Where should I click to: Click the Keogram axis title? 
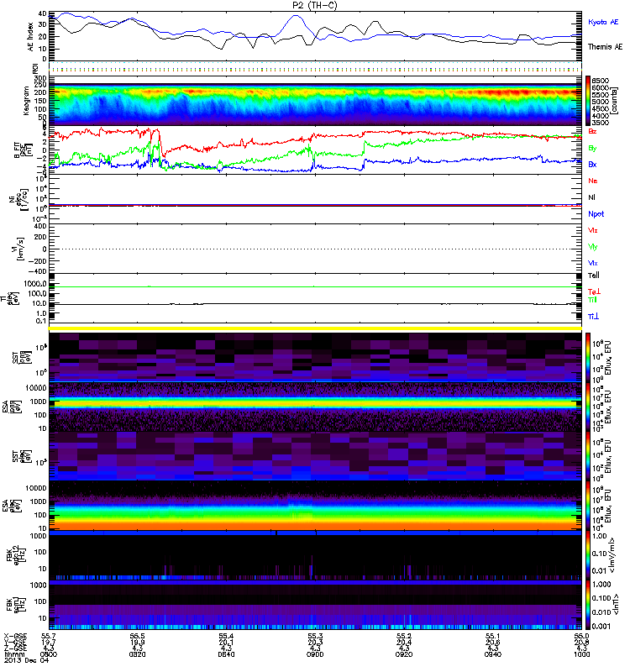[27, 100]
